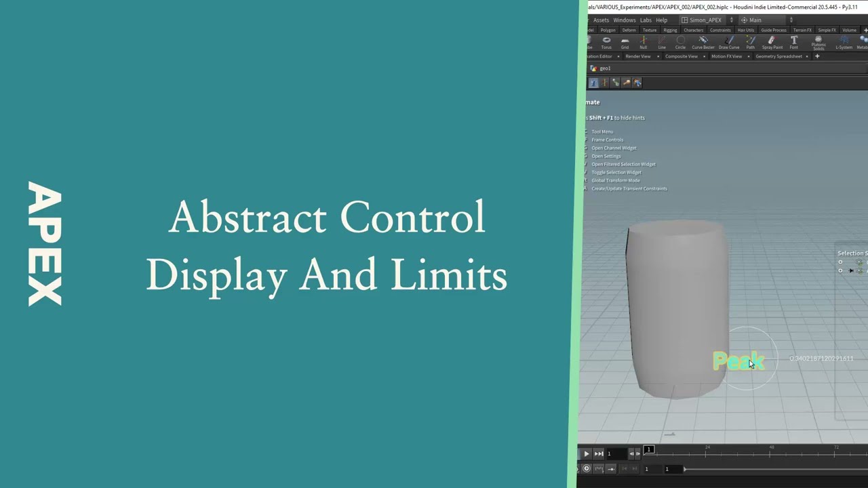
Task: Open the Motion FX View pane tab
Action: 726,56
